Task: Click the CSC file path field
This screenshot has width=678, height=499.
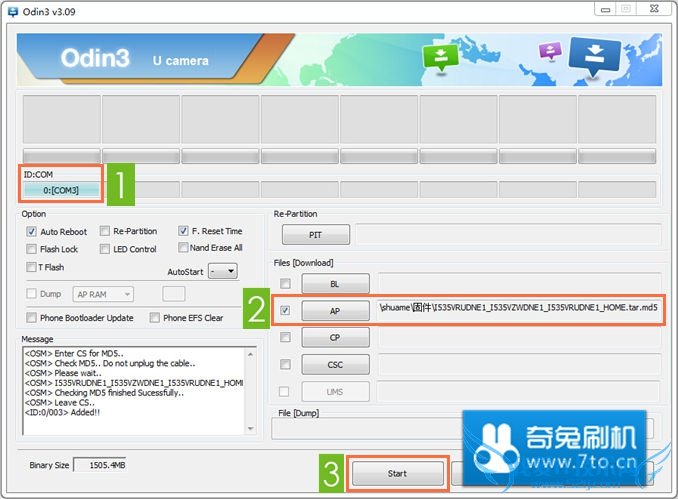Action: [x=520, y=365]
